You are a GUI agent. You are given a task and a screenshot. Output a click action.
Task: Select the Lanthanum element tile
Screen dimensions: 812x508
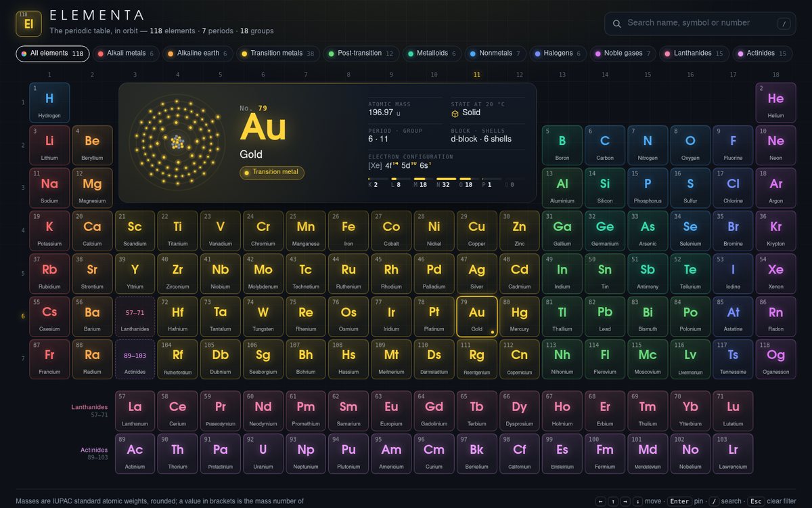click(x=135, y=411)
